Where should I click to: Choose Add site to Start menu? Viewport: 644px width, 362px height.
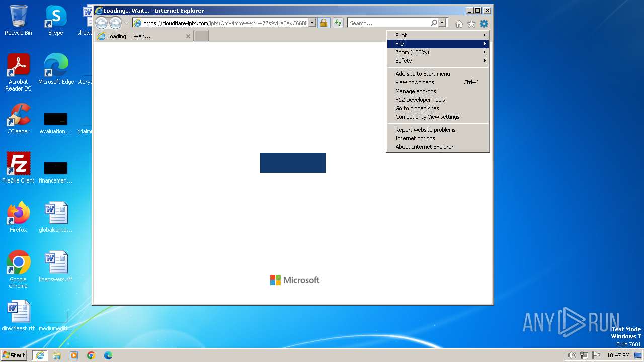[438, 74]
